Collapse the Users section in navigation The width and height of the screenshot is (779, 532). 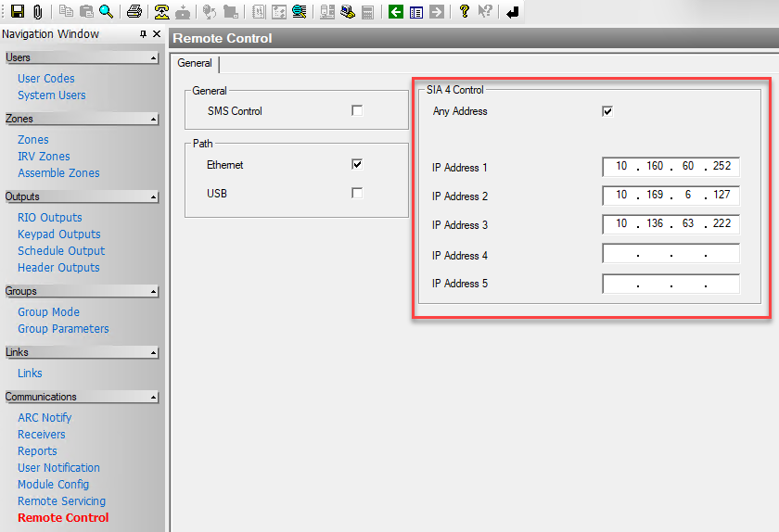[153, 58]
